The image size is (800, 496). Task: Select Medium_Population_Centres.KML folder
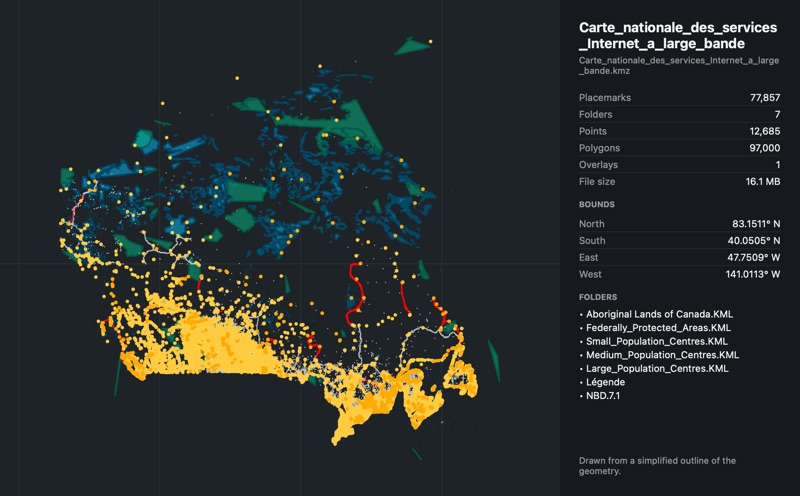(x=662, y=355)
